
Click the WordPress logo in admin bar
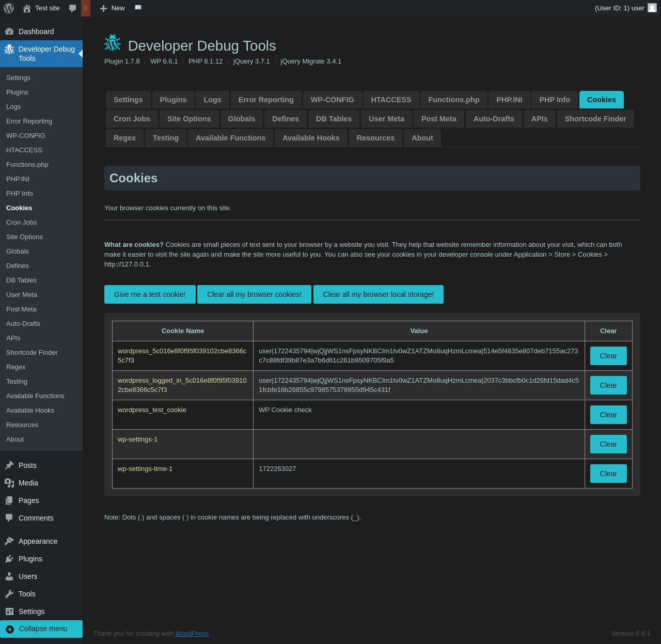pos(9,8)
